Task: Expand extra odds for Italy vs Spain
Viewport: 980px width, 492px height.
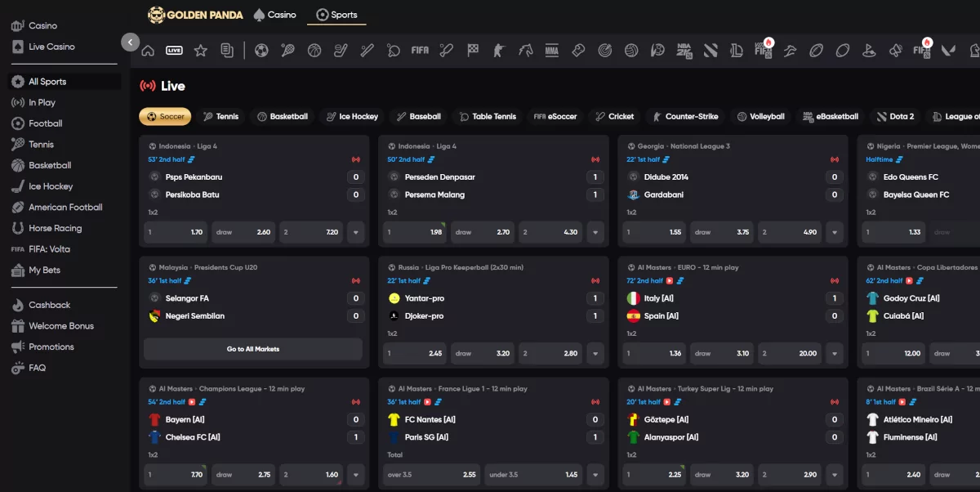Action: coord(834,353)
